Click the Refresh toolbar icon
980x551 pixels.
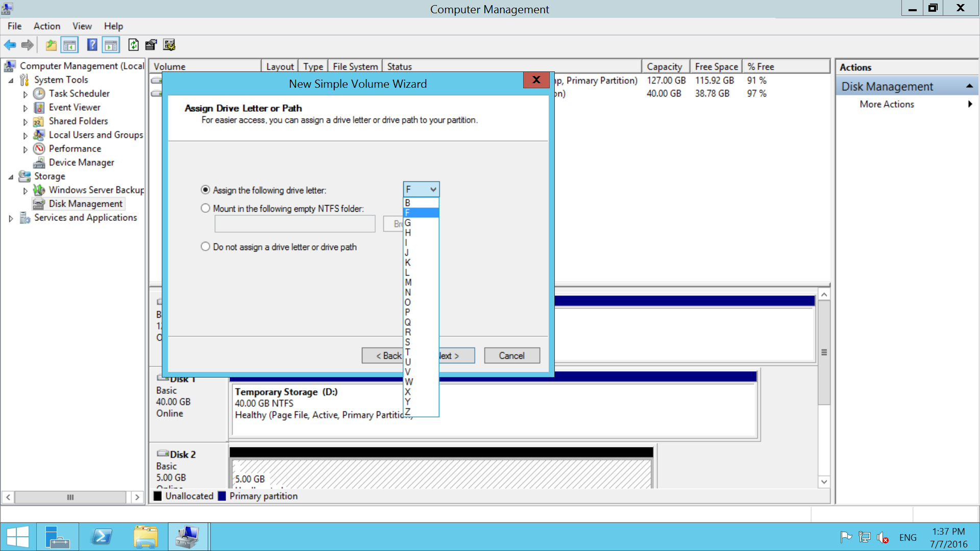coord(133,45)
